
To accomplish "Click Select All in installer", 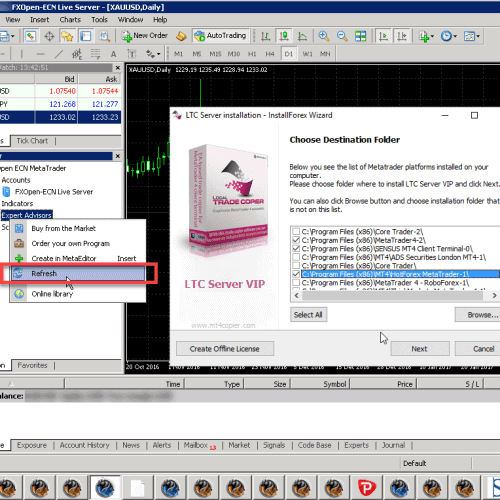I will 308,315.
